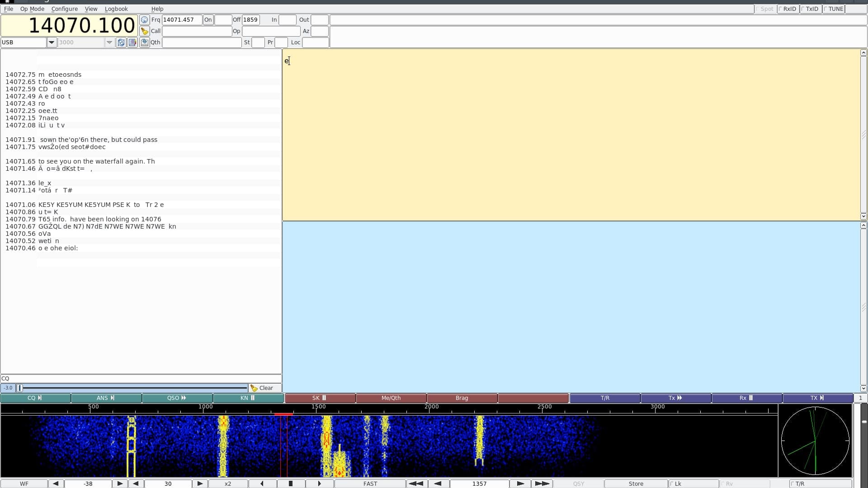Click the broom clear-log-fields icon

pyautogui.click(x=144, y=31)
